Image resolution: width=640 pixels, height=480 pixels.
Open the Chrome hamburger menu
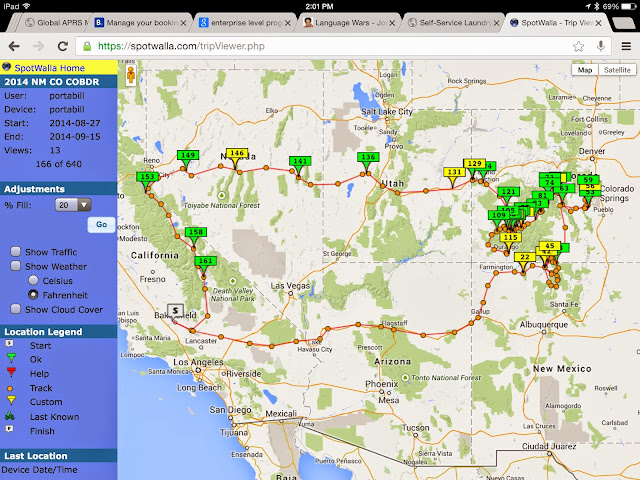tap(626, 46)
